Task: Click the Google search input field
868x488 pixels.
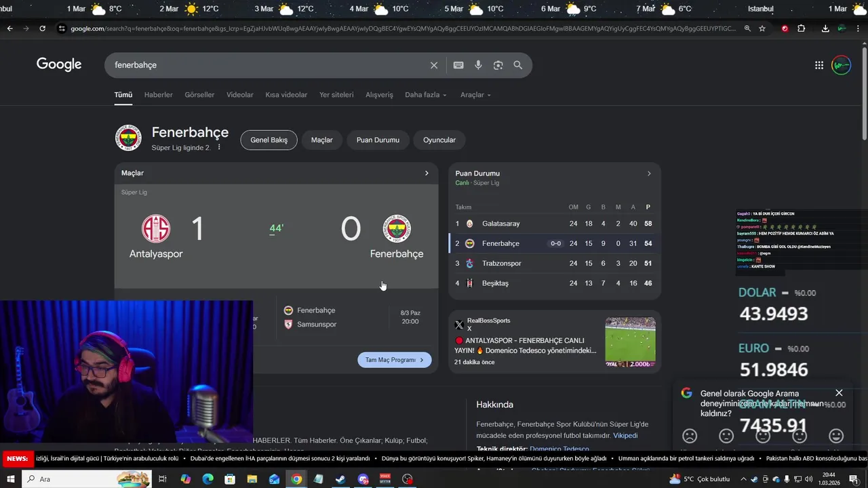Action: [268, 65]
